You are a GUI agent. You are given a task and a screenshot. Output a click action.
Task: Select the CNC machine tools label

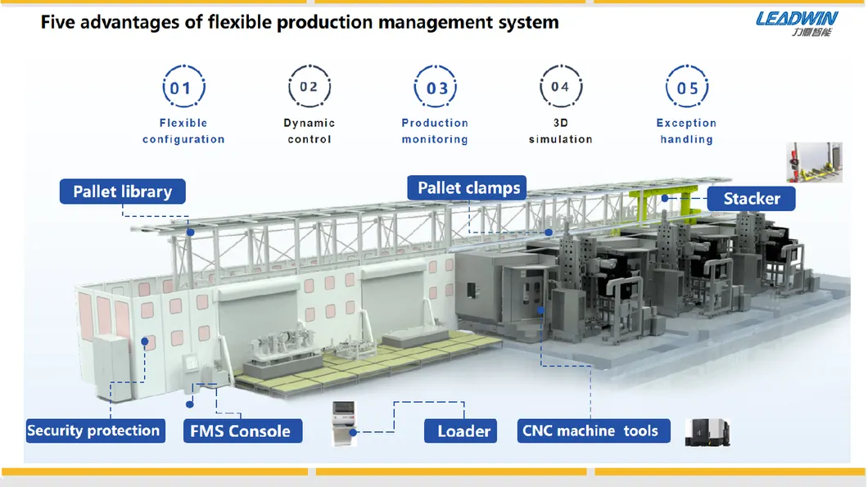tap(594, 431)
